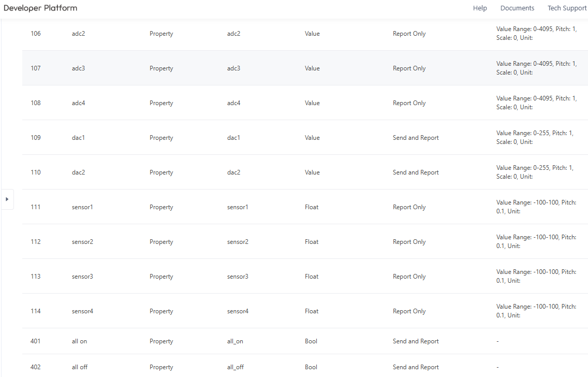Open the Help menu
Screen dimensions: 588x377
(480, 8)
